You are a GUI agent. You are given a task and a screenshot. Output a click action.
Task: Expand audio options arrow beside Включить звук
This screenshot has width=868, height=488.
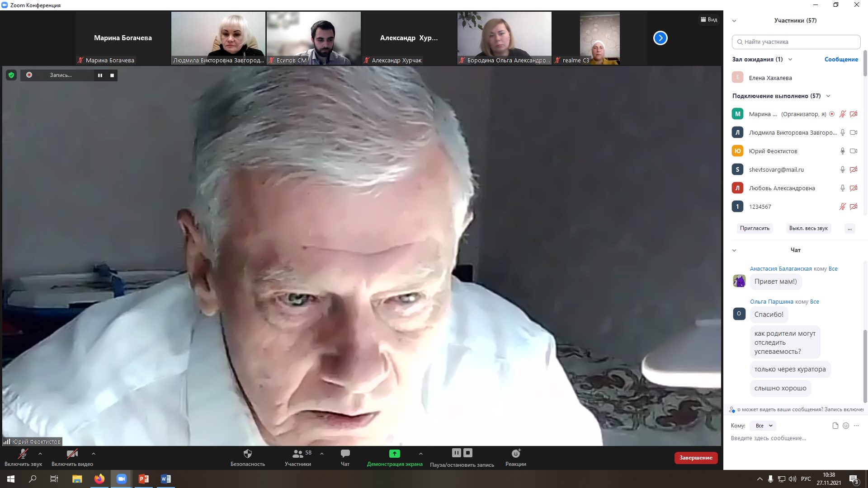pyautogui.click(x=40, y=453)
